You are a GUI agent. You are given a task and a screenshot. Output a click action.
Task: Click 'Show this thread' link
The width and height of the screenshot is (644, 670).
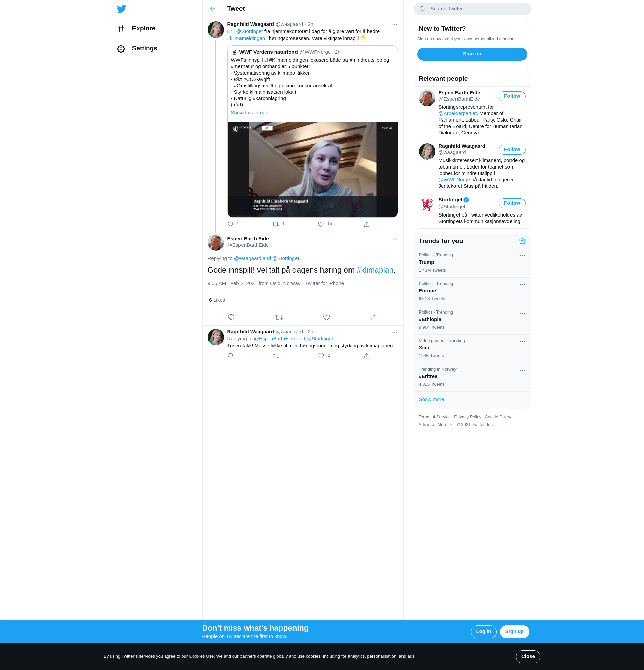click(250, 113)
